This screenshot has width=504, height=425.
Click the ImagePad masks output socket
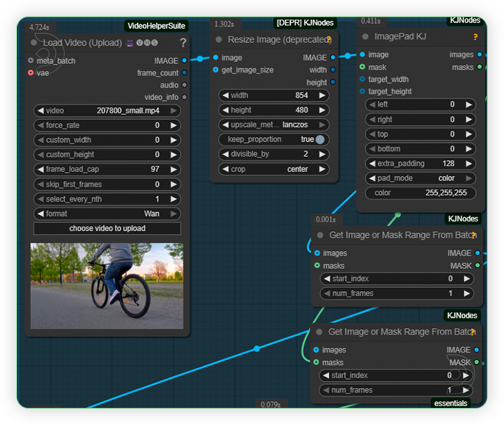tap(480, 67)
